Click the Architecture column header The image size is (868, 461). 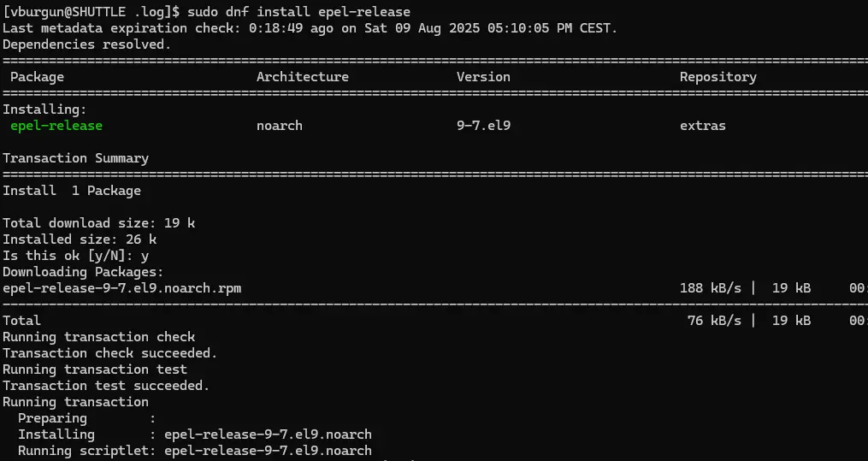tap(302, 77)
